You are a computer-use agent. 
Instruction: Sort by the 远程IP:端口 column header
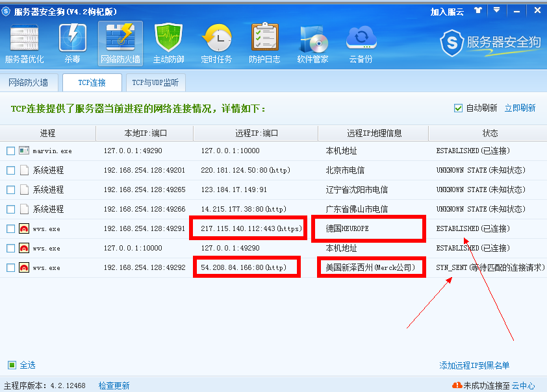[x=256, y=133]
